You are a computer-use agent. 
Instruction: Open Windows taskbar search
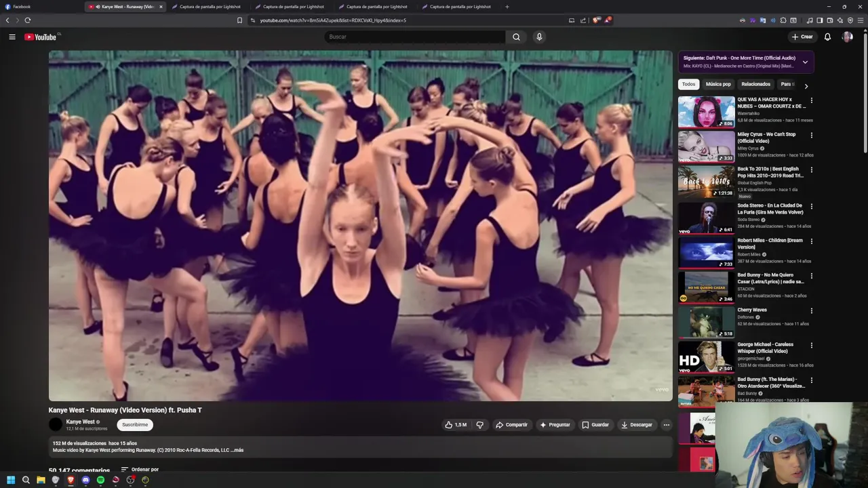click(26, 480)
